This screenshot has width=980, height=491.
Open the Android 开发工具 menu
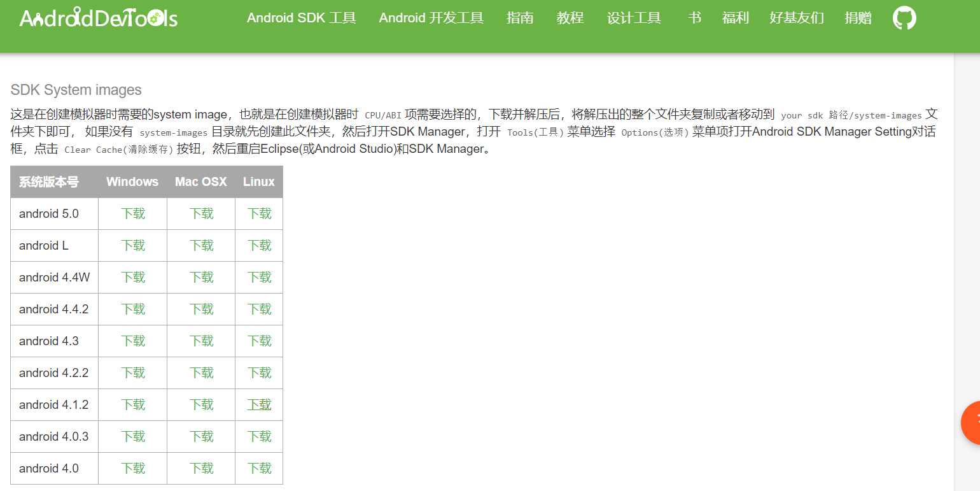pos(431,18)
